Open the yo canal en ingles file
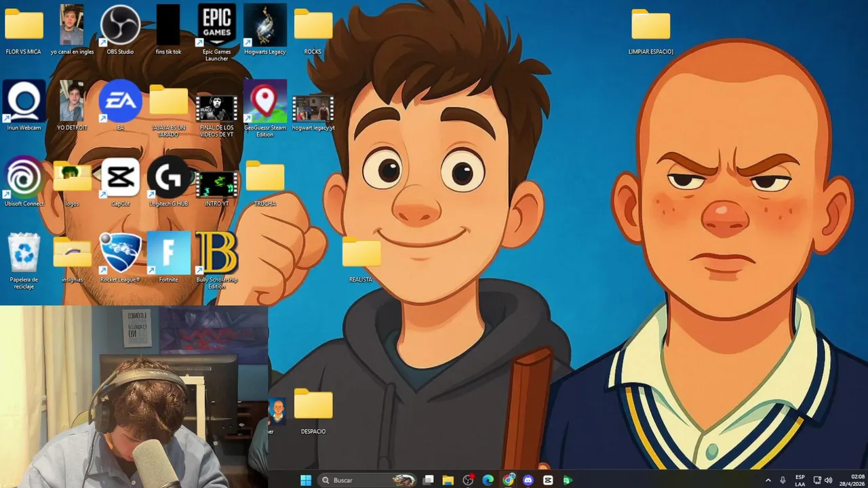 (72, 30)
